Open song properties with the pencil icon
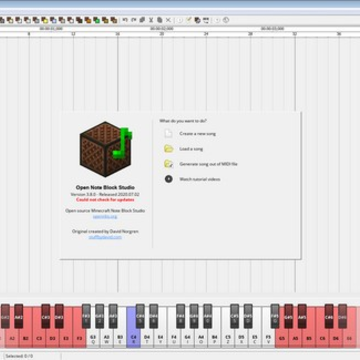360x360 pixels. pos(188,20)
